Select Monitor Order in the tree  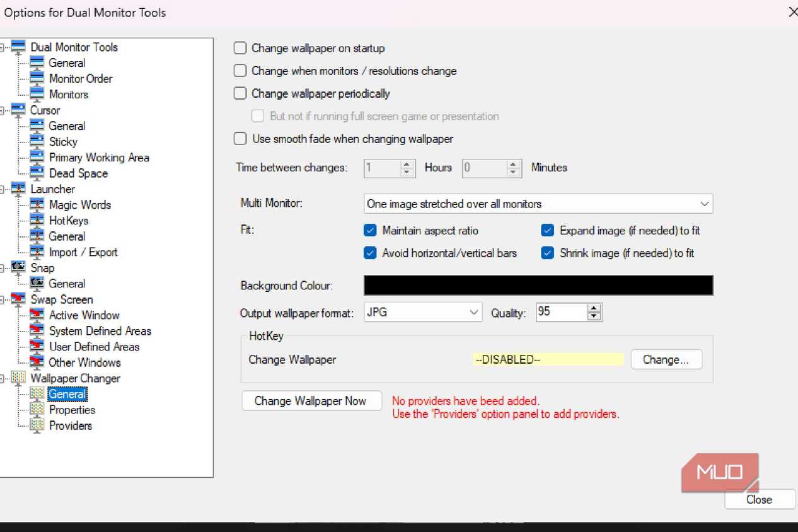pos(81,78)
